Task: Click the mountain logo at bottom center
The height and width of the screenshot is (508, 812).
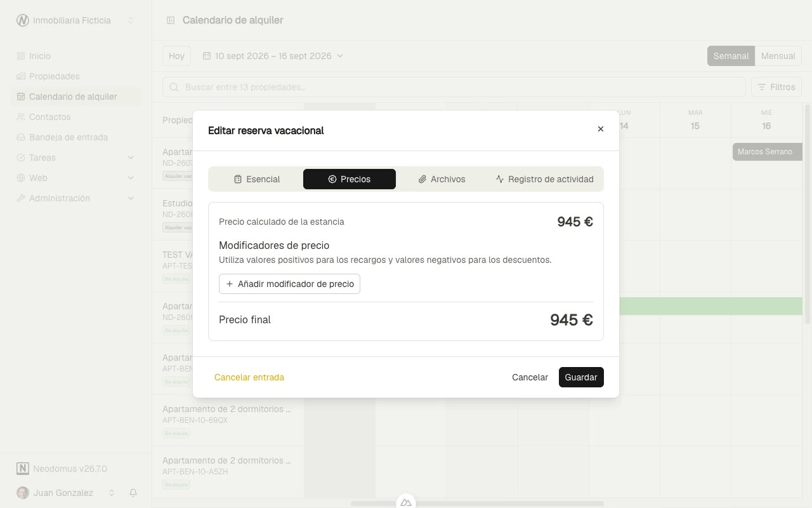Action: coord(406,502)
